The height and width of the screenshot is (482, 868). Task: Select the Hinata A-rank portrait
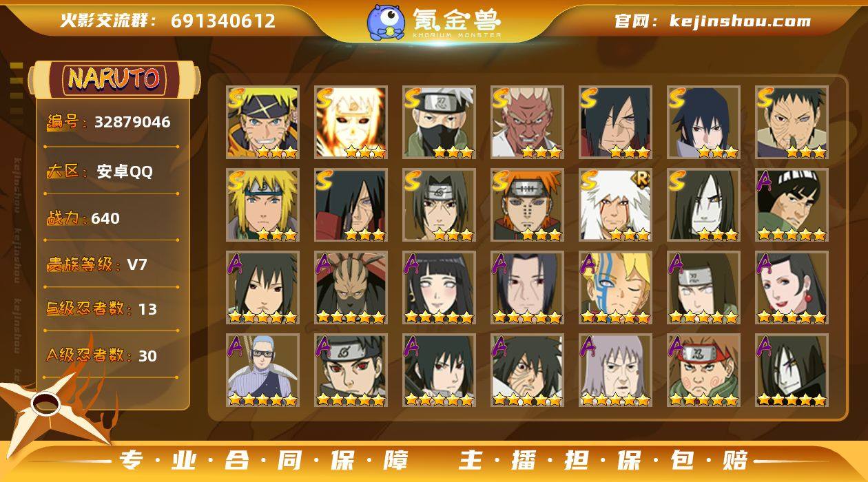click(x=440, y=288)
